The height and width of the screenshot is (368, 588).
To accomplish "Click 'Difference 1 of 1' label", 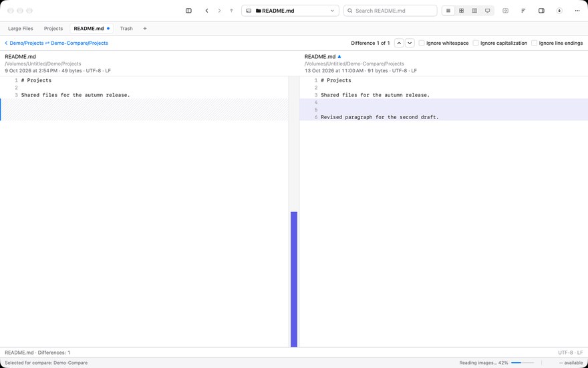I will click(x=370, y=43).
